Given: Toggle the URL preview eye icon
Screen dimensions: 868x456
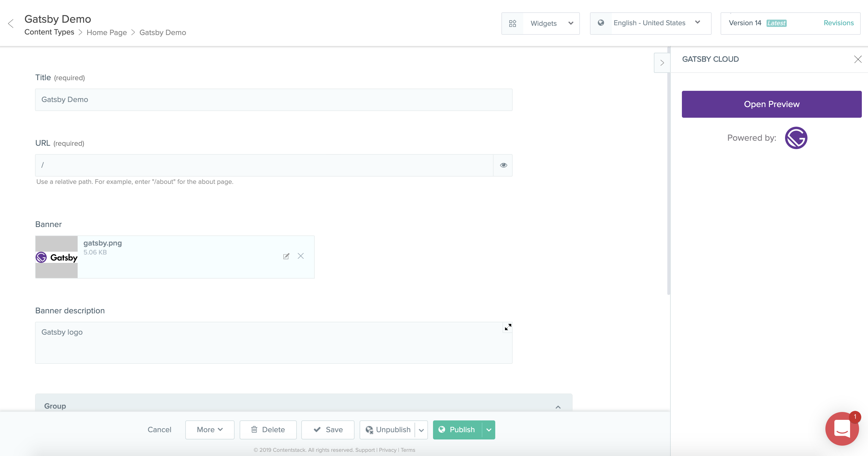Looking at the screenshot, I should [503, 165].
